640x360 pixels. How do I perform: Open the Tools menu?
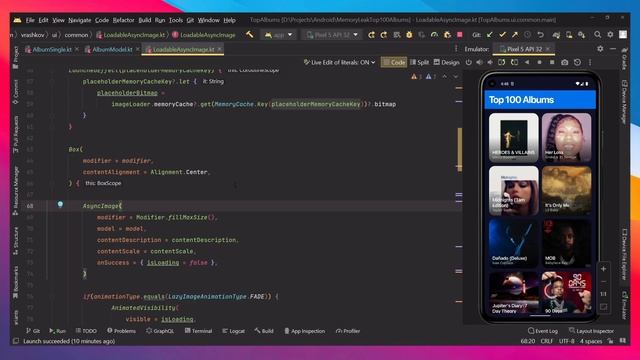[x=176, y=20]
